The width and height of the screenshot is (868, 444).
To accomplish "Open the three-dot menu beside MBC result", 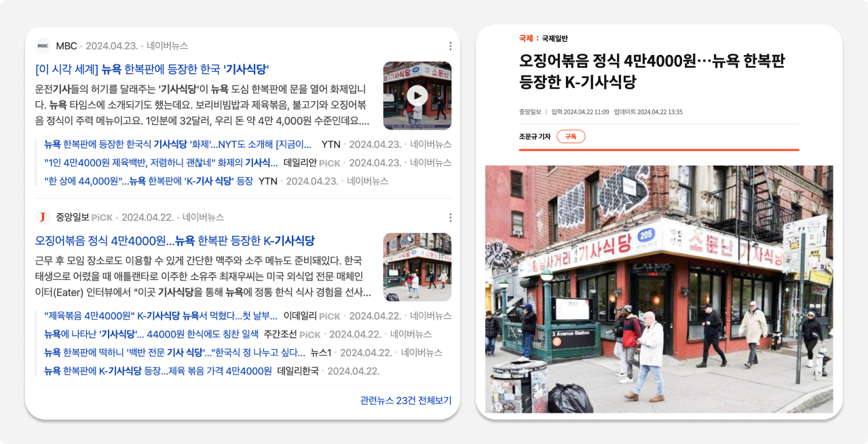I will (x=450, y=46).
